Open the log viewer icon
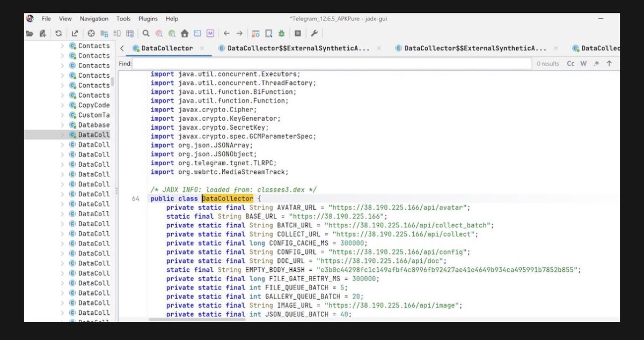644x340 pixels. [x=298, y=33]
